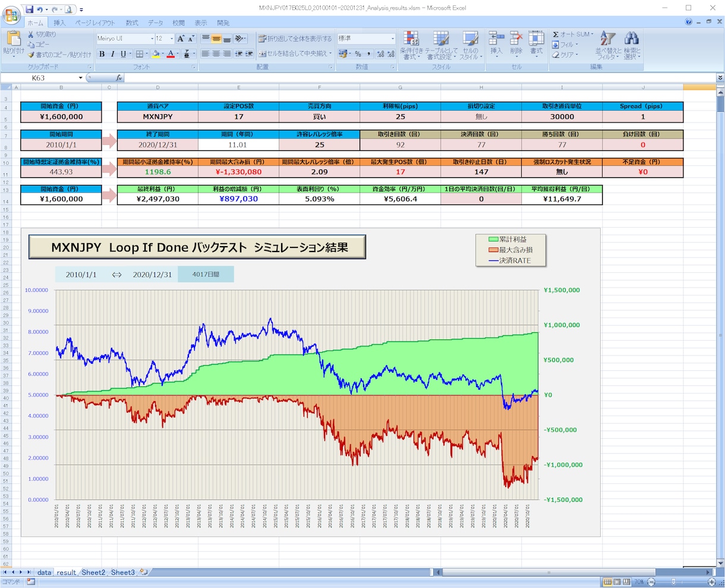Expand the AutoSum (オート SUM) dropdown arrow
Viewport: 725px width, 588px height.
[x=592, y=34]
